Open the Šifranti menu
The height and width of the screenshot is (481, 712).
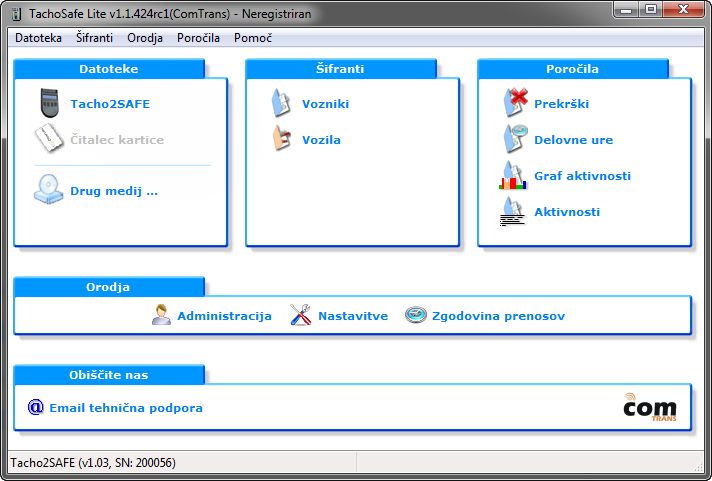click(x=94, y=38)
